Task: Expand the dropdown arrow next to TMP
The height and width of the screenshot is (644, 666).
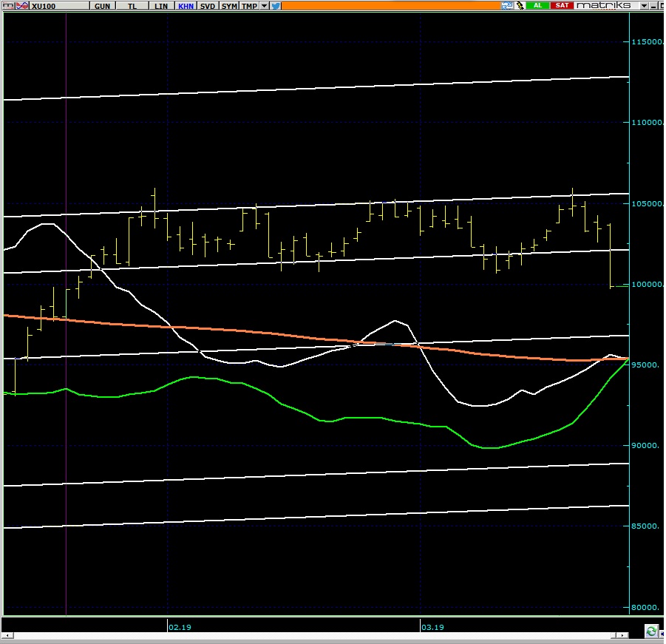Action: point(264,6)
